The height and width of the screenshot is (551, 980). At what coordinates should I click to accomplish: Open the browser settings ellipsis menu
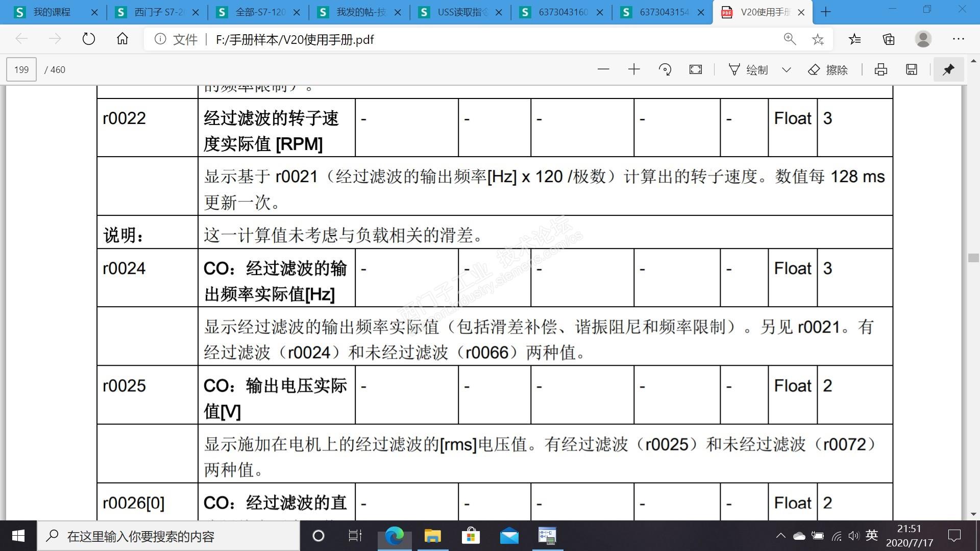pyautogui.click(x=958, y=39)
